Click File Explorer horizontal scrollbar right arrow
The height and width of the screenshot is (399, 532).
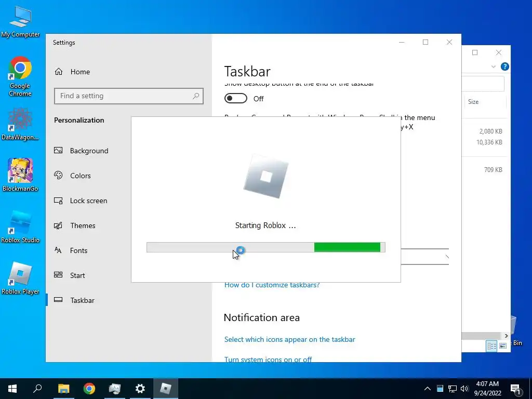(x=506, y=336)
